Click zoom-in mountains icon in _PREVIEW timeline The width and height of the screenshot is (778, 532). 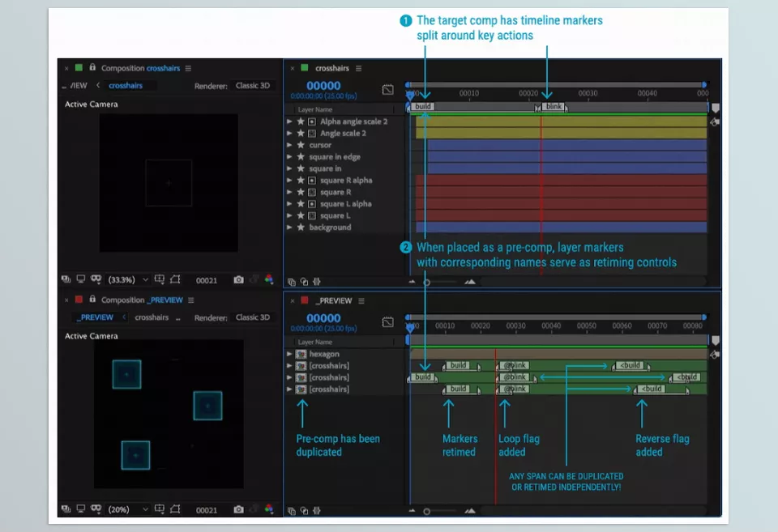pyautogui.click(x=470, y=511)
